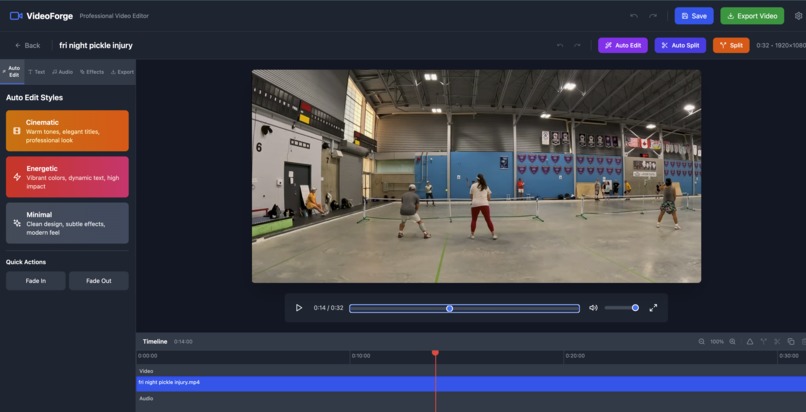Apply the Minimal auto edit style

point(67,223)
